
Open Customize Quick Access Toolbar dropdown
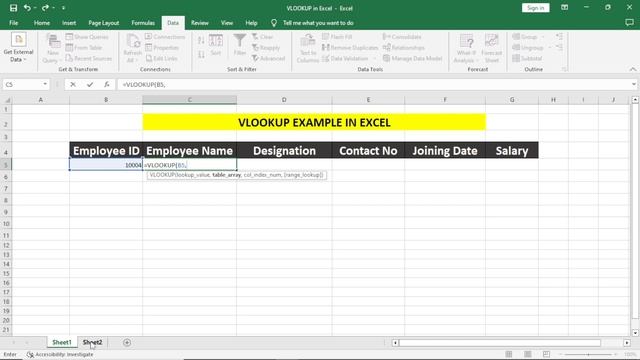(63, 8)
